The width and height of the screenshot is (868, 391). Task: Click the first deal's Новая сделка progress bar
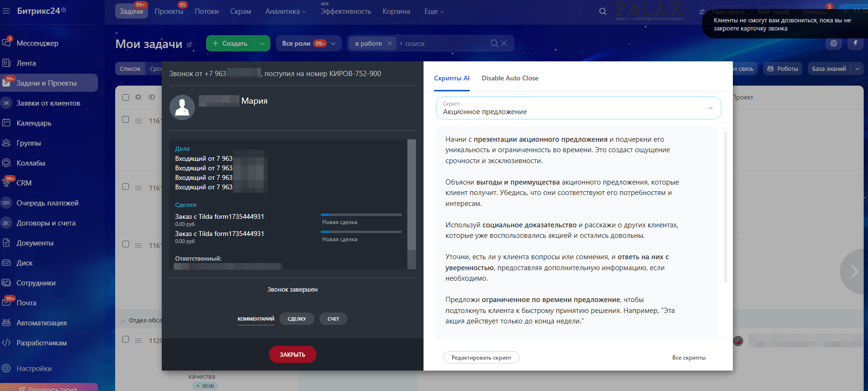tap(361, 215)
